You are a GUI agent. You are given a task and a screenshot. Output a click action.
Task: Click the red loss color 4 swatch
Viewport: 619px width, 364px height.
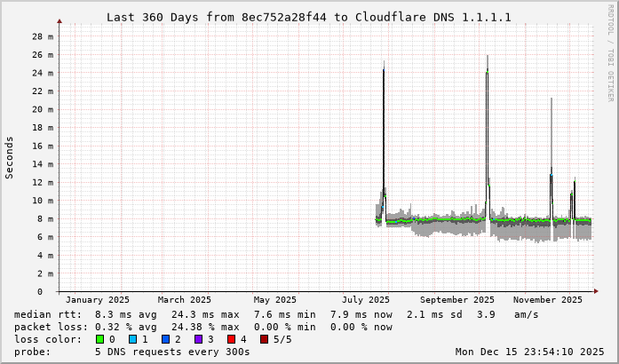(x=231, y=339)
